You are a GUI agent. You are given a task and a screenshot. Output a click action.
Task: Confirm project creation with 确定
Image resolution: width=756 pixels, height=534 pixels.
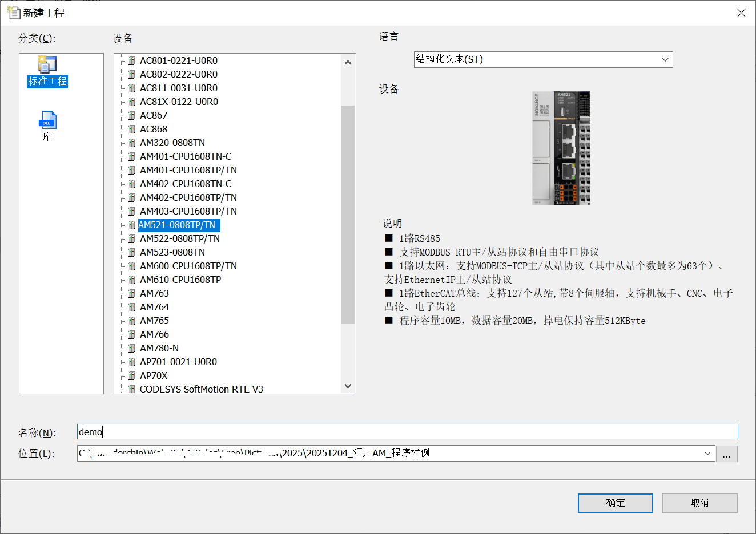click(615, 503)
